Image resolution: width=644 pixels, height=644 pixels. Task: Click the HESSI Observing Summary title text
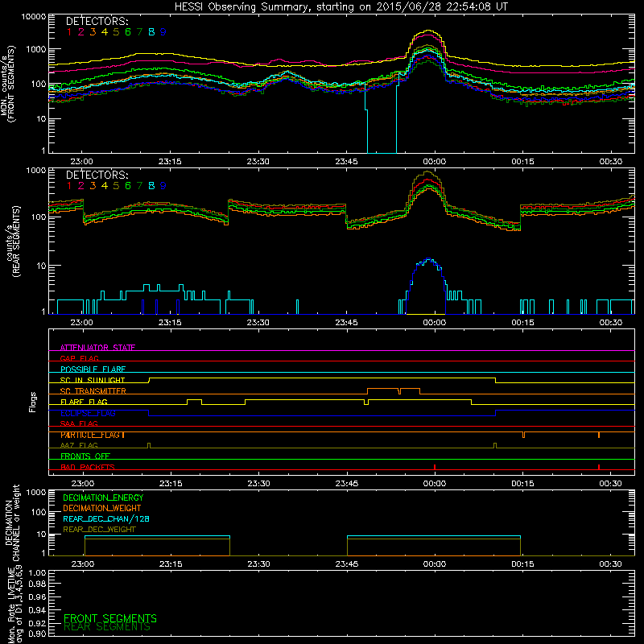[341, 7]
